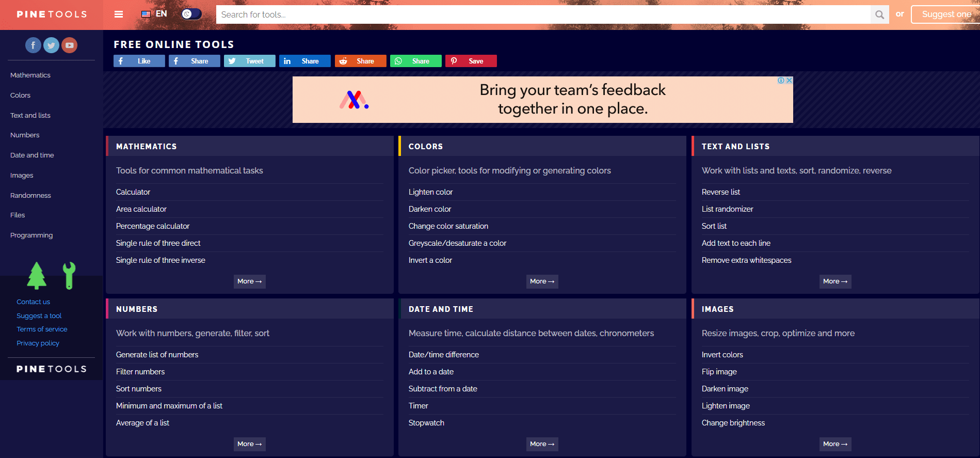Click the US flag language icon
The height and width of the screenshot is (458, 980).
click(x=146, y=14)
